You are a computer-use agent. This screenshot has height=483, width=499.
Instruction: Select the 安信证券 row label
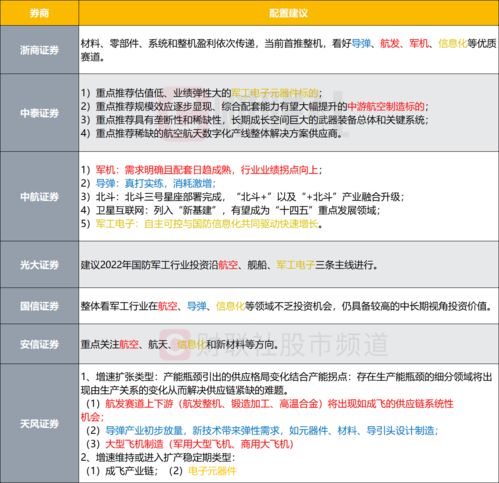pyautogui.click(x=39, y=344)
